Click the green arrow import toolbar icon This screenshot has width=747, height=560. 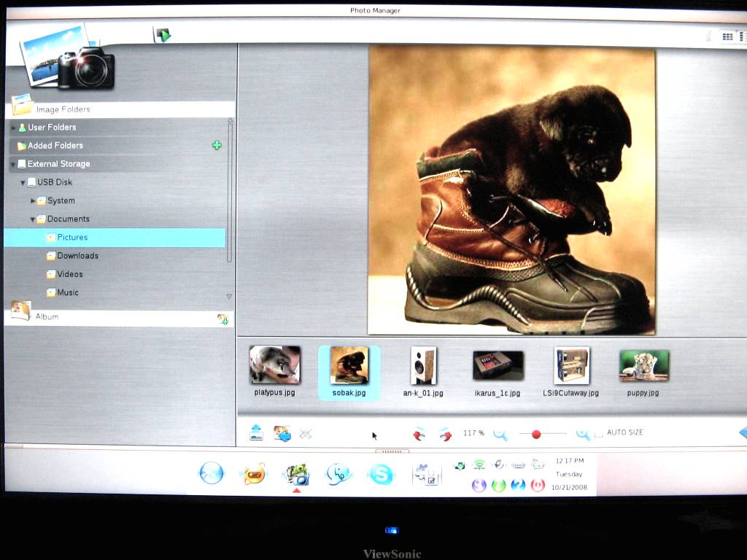click(x=163, y=35)
